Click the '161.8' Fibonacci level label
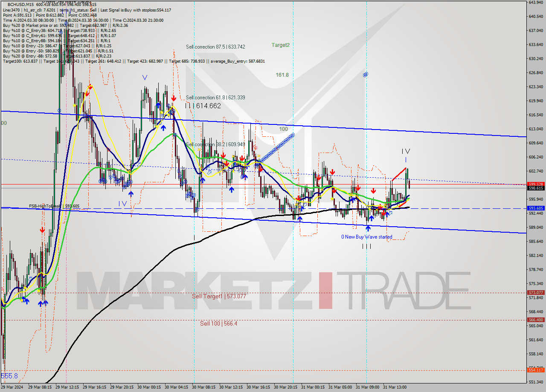 point(282,75)
